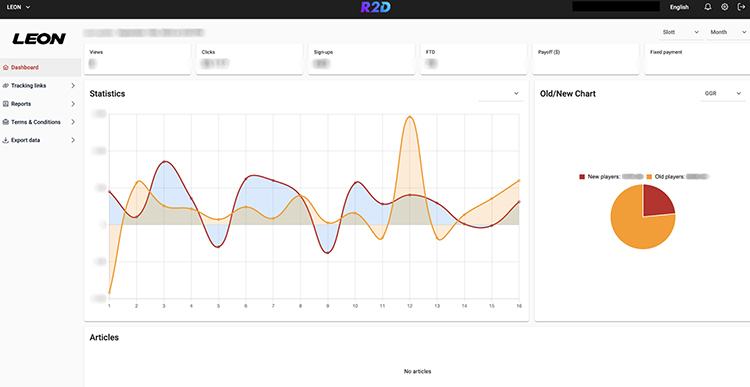Select Terms & Conditions in the sidebar
This screenshot has width=750, height=387.
(41, 122)
